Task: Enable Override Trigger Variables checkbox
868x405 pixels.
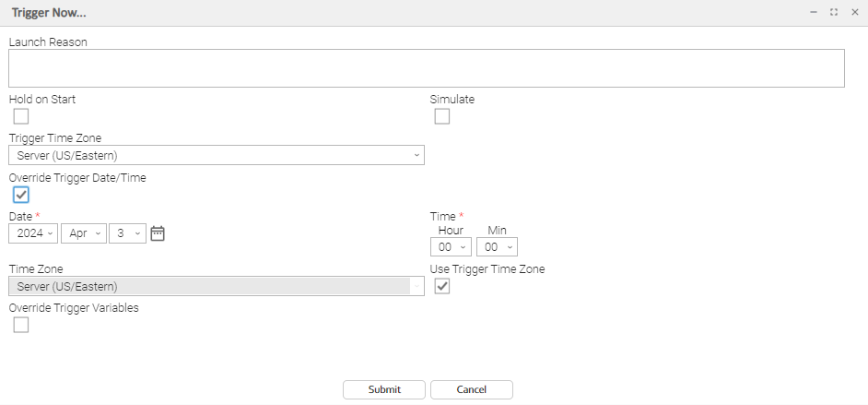Action: (x=21, y=325)
